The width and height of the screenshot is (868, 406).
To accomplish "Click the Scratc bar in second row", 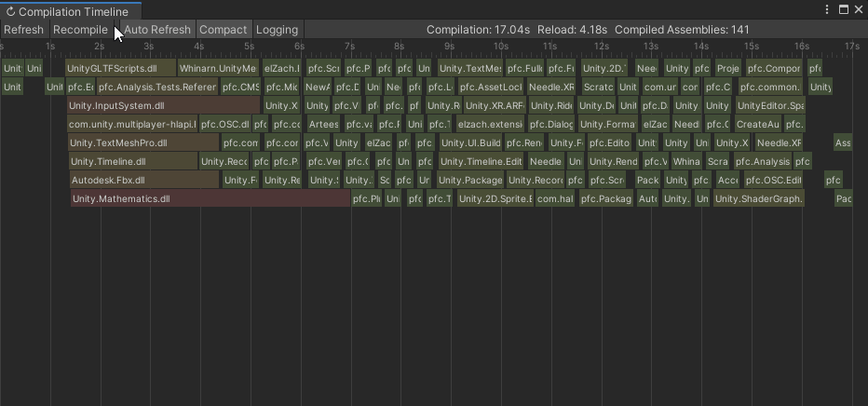I will point(599,87).
